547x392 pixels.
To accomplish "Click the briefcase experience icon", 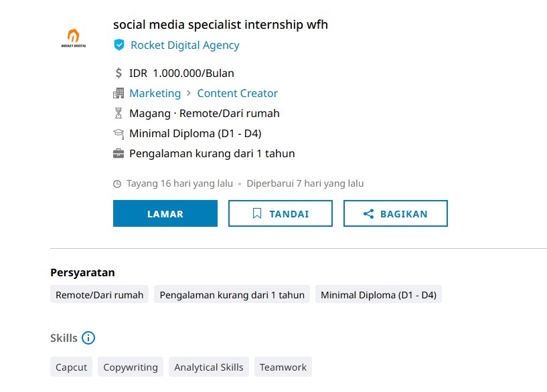I will (119, 153).
